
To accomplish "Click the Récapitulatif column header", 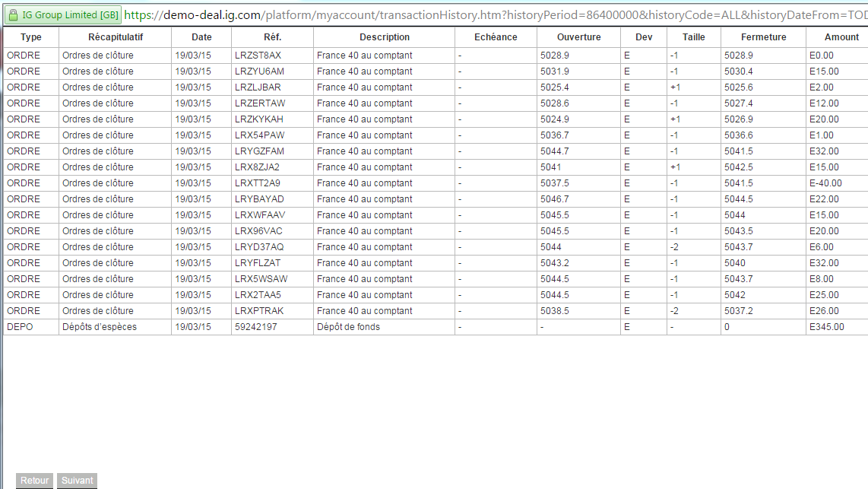I will 115,37.
